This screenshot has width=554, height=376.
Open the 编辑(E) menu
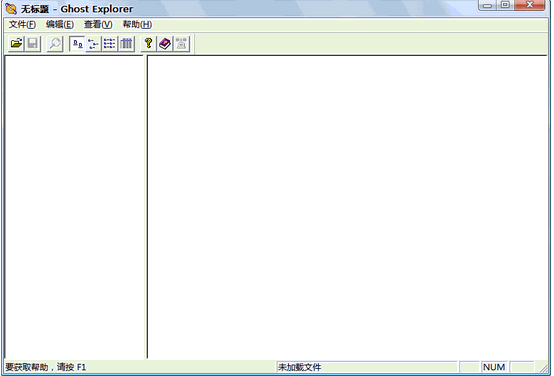(x=60, y=24)
